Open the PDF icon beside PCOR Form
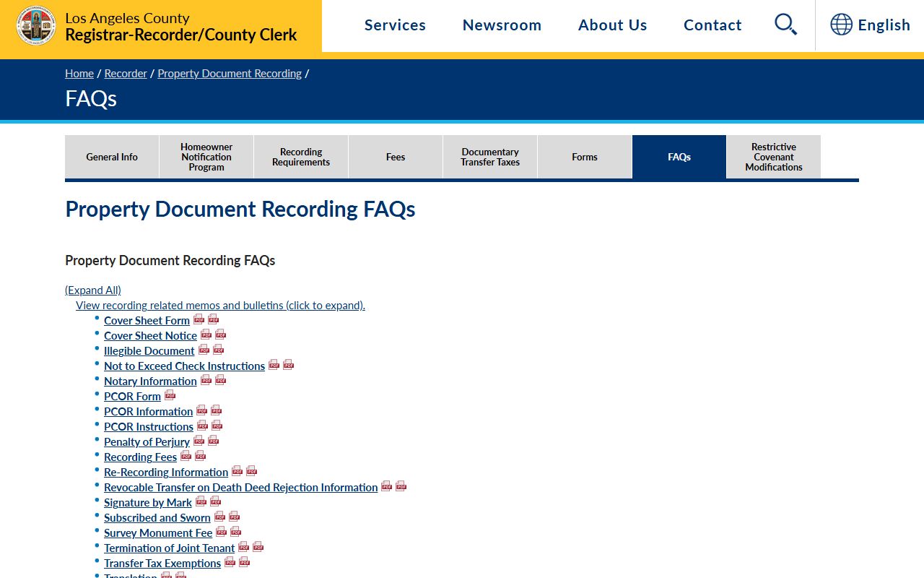This screenshot has height=578, width=924. coord(170,395)
